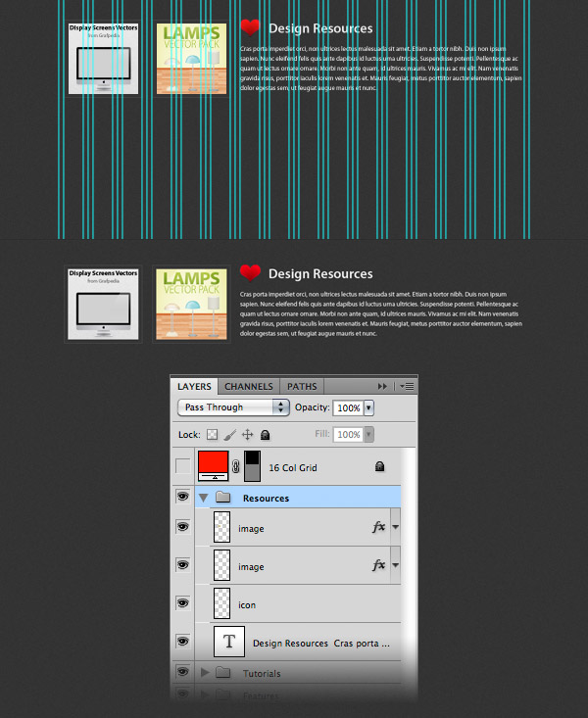
Task: Switch to the Layers tab
Action: tap(194, 387)
